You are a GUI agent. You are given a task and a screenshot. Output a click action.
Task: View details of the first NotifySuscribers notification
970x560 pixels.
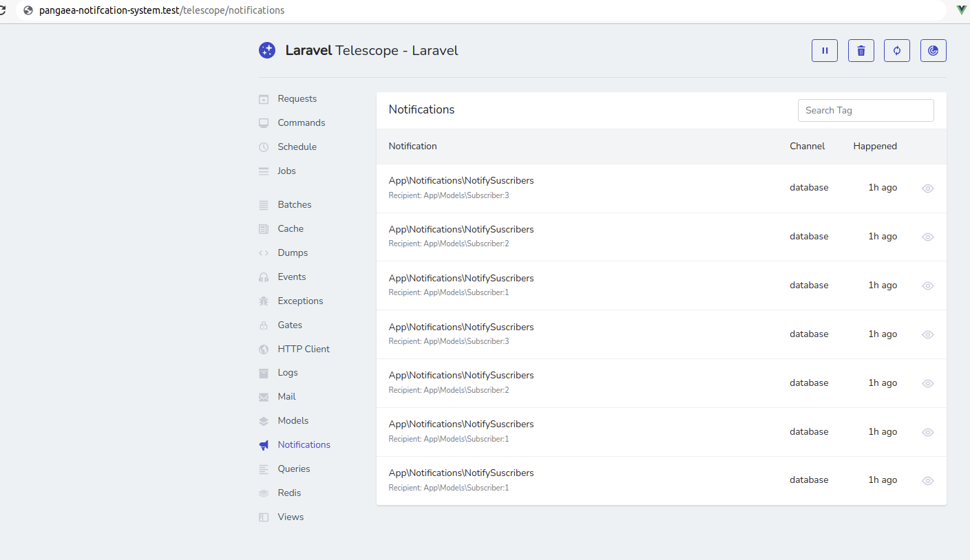click(x=927, y=188)
